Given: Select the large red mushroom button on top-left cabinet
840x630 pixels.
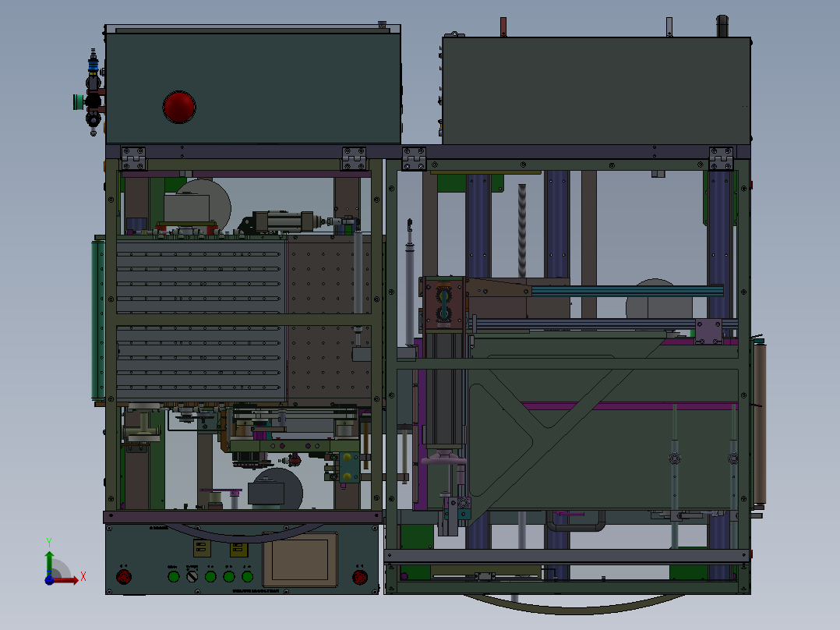Looking at the screenshot, I should [x=179, y=108].
